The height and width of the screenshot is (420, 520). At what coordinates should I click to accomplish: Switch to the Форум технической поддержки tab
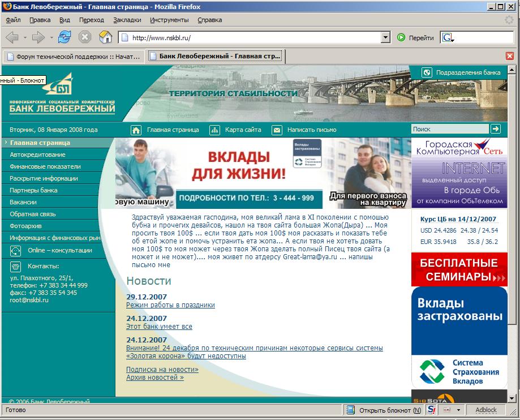pyautogui.click(x=74, y=57)
